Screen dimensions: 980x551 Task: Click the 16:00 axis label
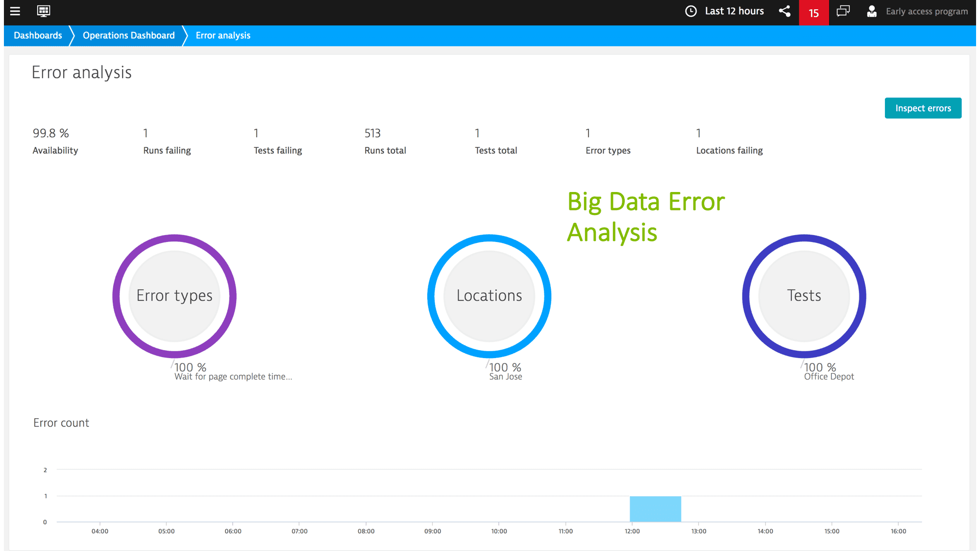coord(898,531)
